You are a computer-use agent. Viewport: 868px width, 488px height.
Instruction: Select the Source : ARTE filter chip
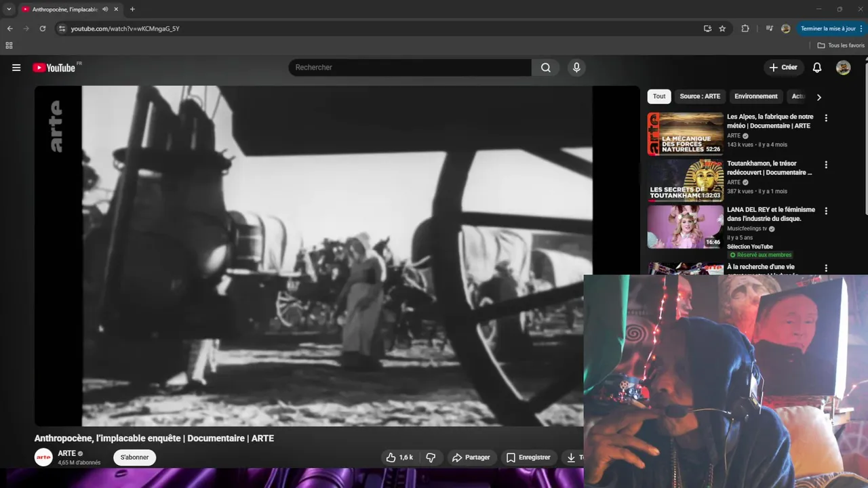pos(700,96)
